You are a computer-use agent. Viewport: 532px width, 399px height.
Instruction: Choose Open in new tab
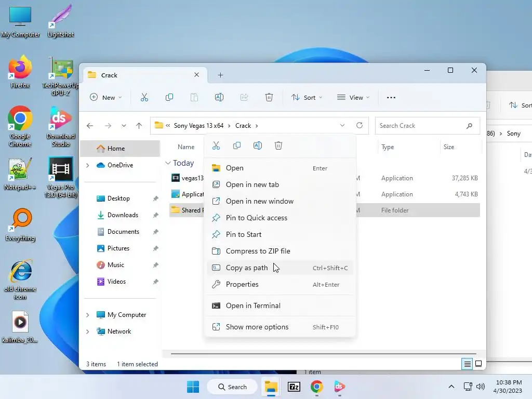coord(280,184)
